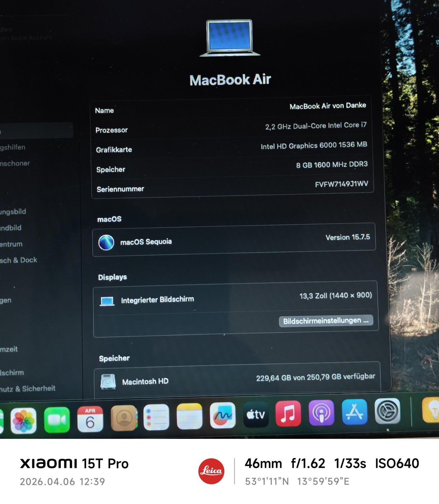Click the 'MacBook Air' title heading

230,80
